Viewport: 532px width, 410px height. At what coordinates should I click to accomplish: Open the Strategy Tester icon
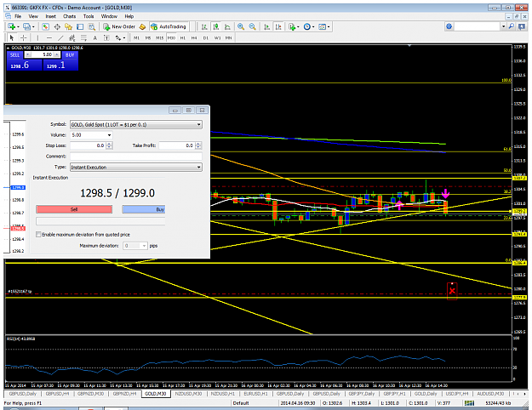click(92, 26)
